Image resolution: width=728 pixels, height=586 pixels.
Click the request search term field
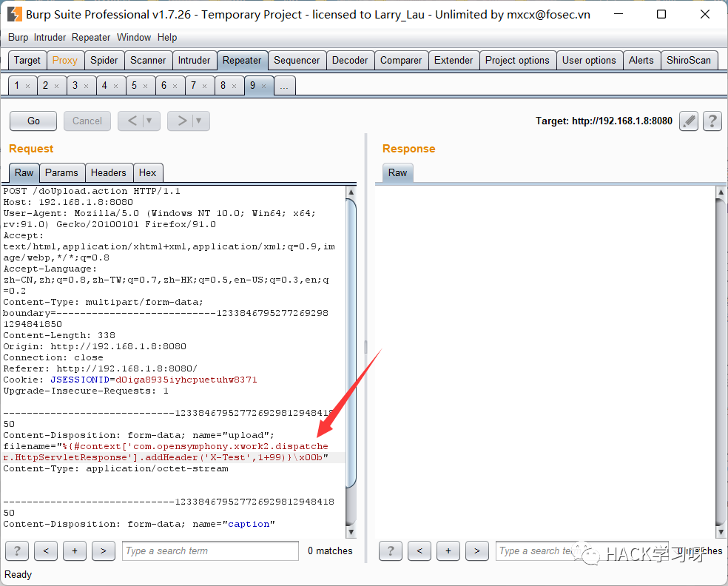[x=210, y=550]
